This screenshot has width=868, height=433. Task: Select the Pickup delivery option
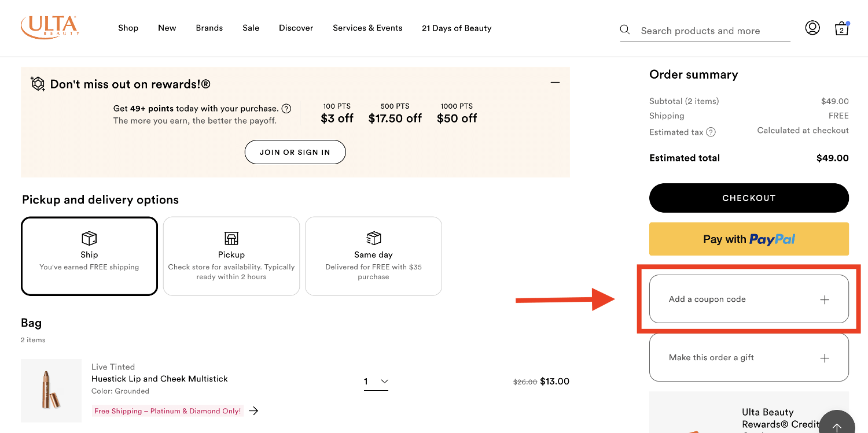click(x=231, y=256)
